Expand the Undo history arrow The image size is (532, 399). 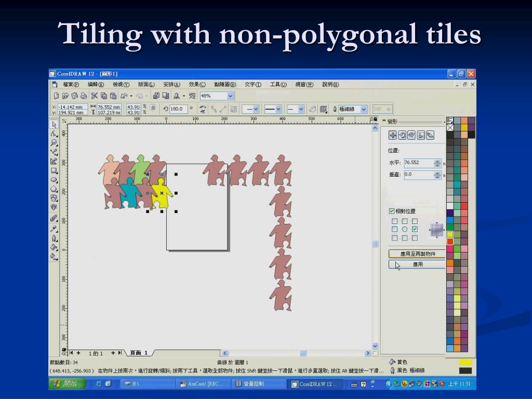(x=131, y=96)
